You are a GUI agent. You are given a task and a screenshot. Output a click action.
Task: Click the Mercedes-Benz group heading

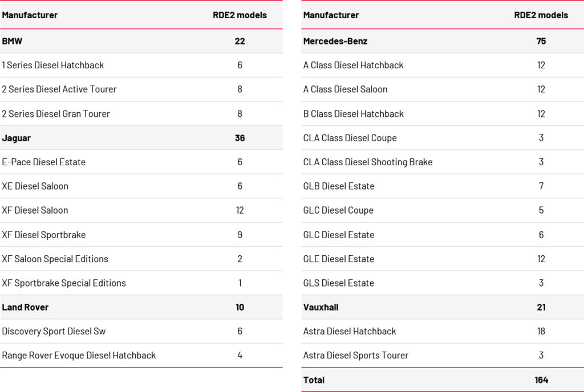coord(335,41)
